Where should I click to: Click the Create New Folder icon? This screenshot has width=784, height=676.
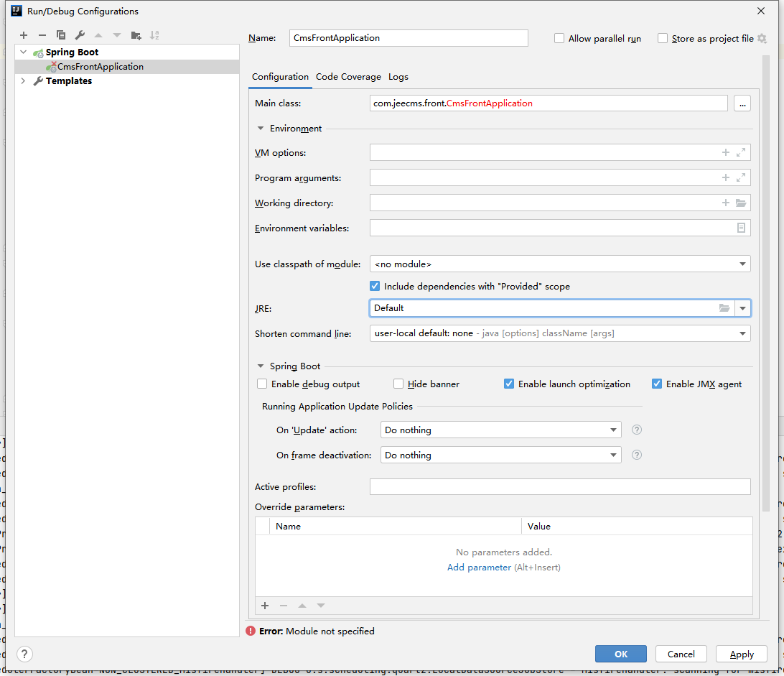tap(136, 35)
